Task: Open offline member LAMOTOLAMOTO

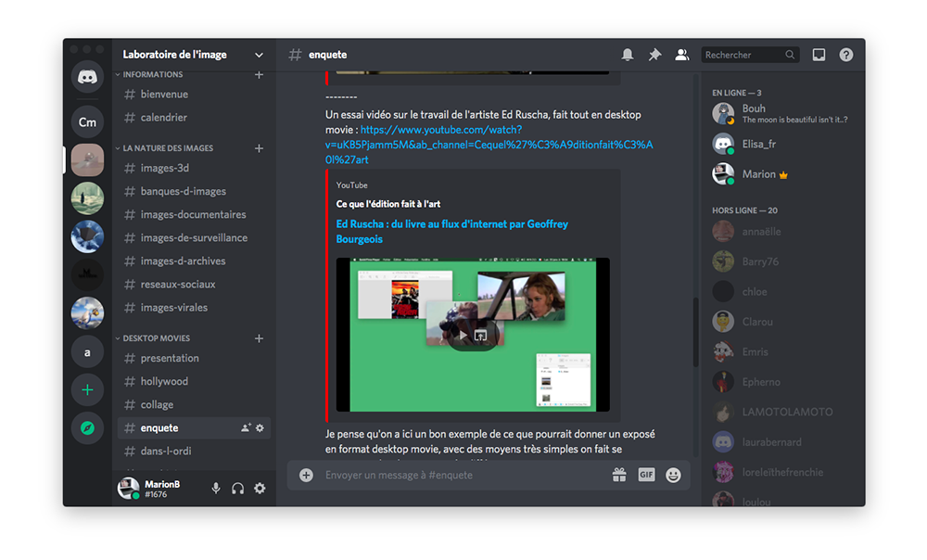Action: click(781, 412)
